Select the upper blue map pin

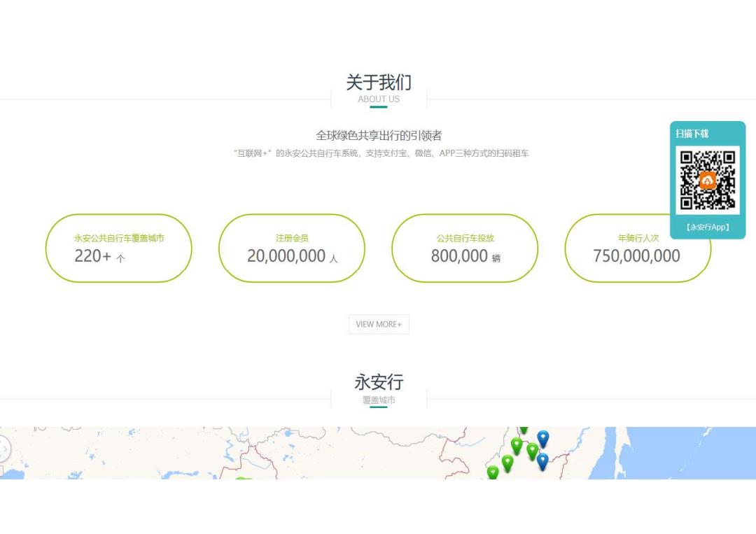click(x=543, y=439)
